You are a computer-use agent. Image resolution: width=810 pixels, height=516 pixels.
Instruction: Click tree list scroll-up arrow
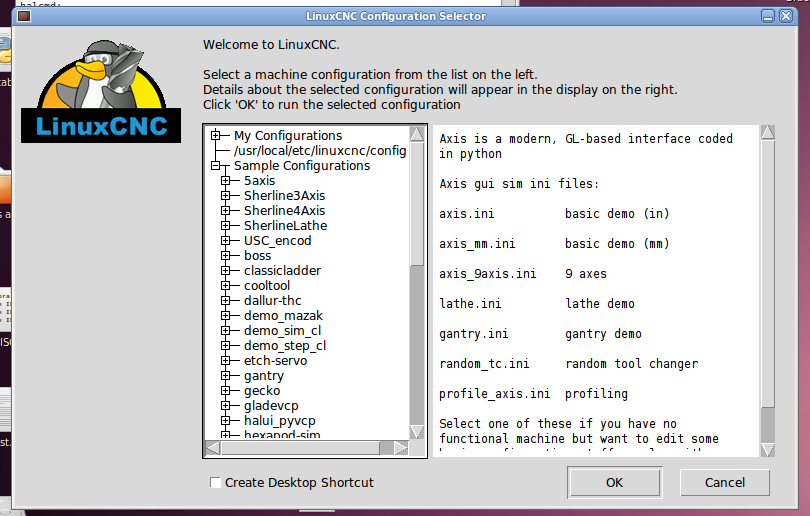[x=417, y=134]
